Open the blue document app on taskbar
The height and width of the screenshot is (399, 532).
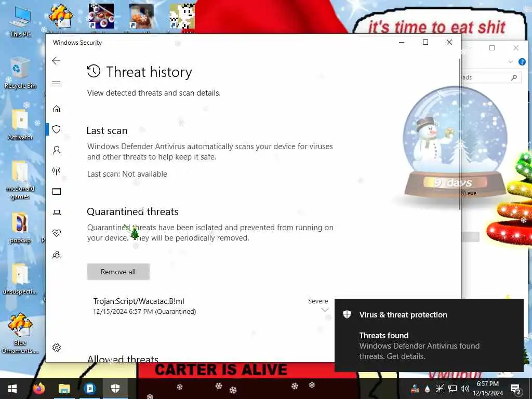(x=90, y=388)
